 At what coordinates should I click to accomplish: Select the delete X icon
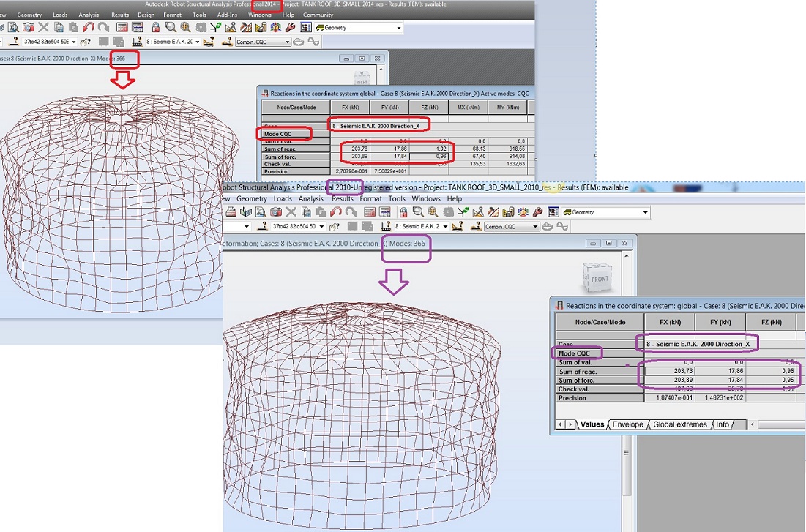click(42, 27)
